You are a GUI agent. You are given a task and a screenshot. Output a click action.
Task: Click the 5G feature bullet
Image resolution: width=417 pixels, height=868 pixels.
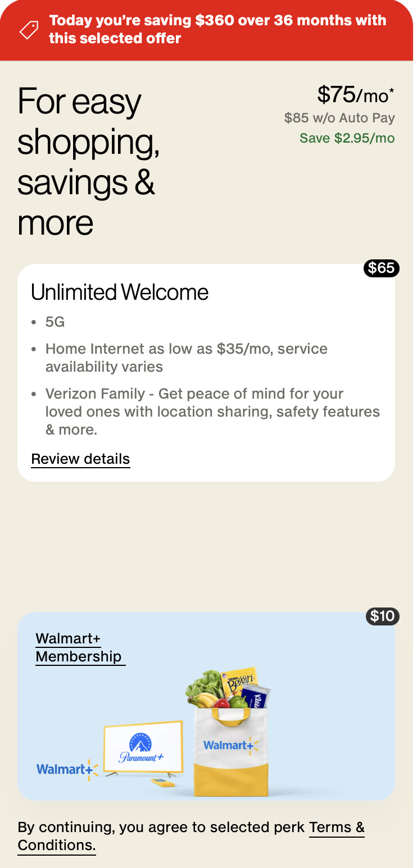coord(55,322)
